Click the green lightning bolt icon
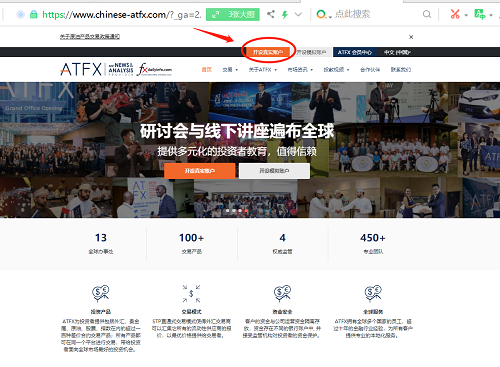Image resolution: width=500 pixels, height=367 pixels. coord(285,14)
